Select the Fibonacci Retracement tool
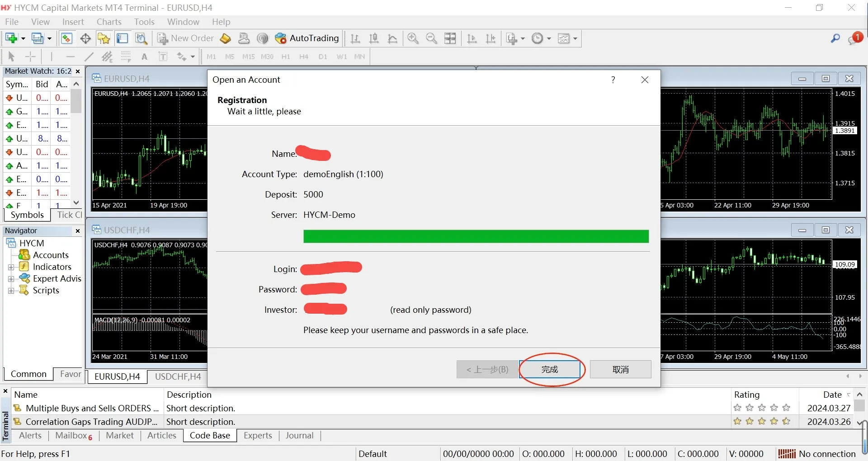 point(126,56)
